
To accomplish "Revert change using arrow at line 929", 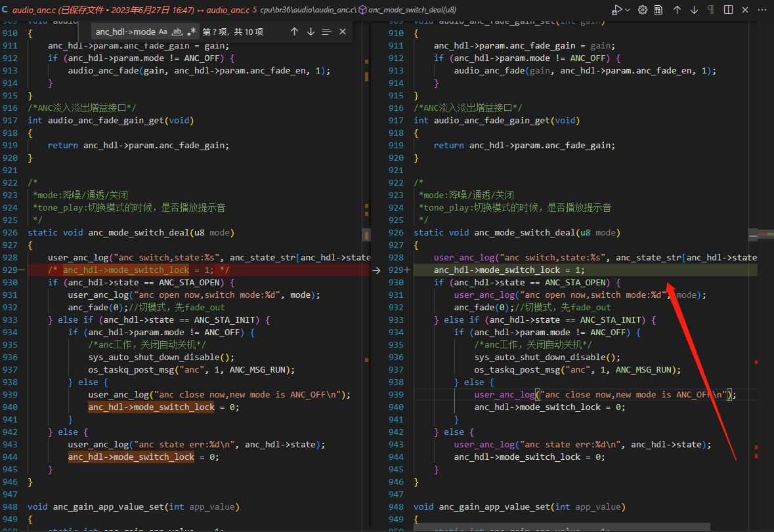I will click(376, 270).
